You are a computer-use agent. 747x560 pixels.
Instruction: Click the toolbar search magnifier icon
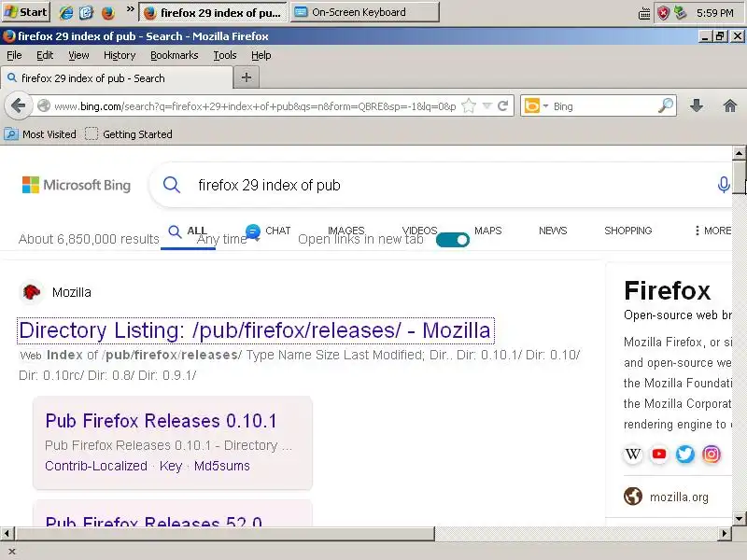(x=666, y=105)
